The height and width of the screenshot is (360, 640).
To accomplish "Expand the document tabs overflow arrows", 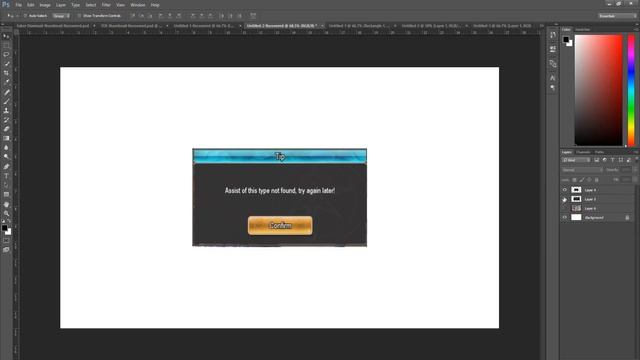I will (x=542, y=26).
